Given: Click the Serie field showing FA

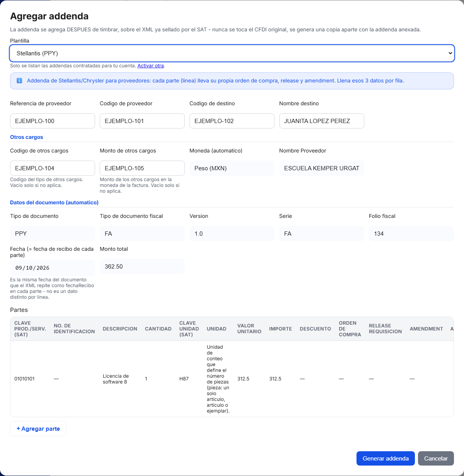Looking at the screenshot, I should (322, 234).
